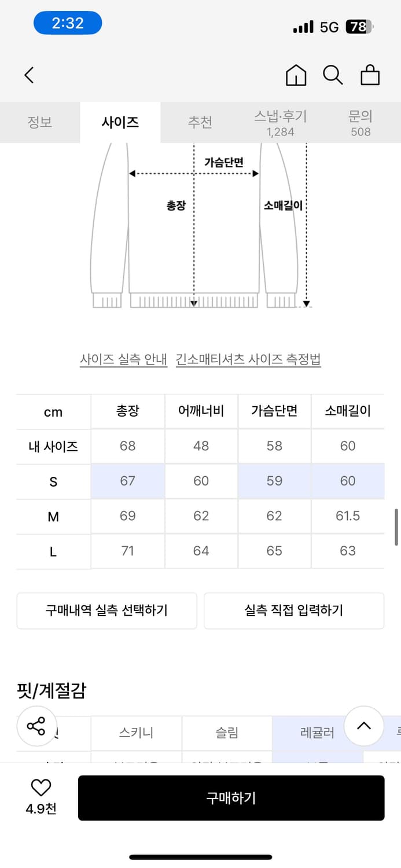The width and height of the screenshot is (401, 868).
Task: Switch to the 추천 tab
Action: tap(200, 122)
